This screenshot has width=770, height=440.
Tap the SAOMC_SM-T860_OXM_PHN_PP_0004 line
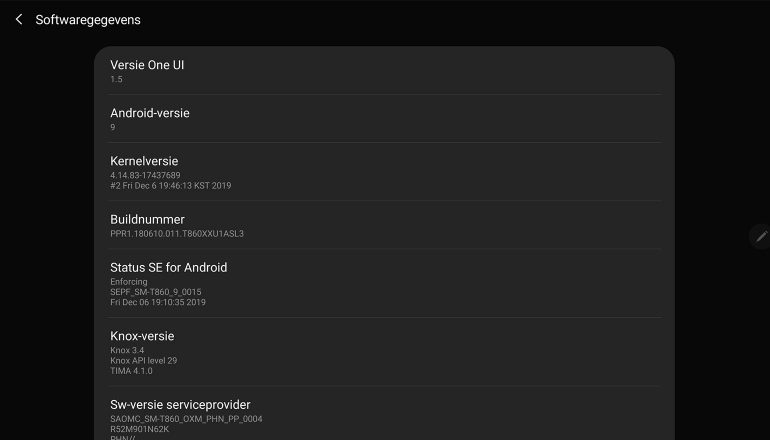[186, 419]
